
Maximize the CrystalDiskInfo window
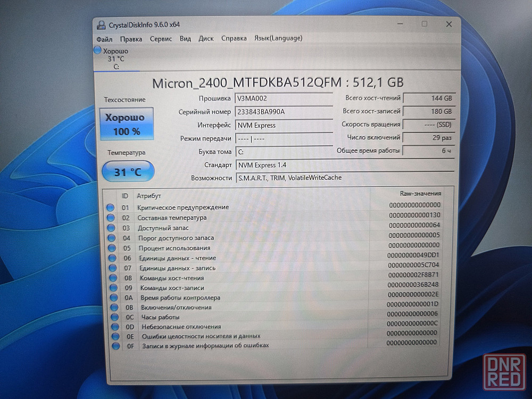[x=424, y=24]
